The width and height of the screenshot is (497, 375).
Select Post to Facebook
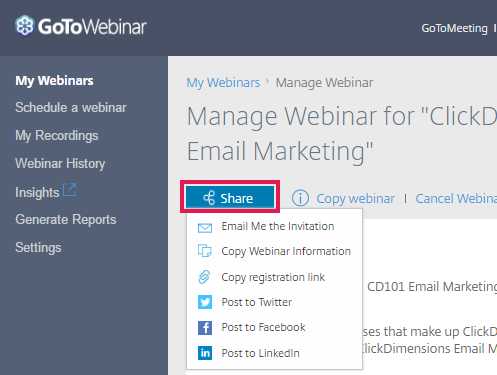pos(263,327)
